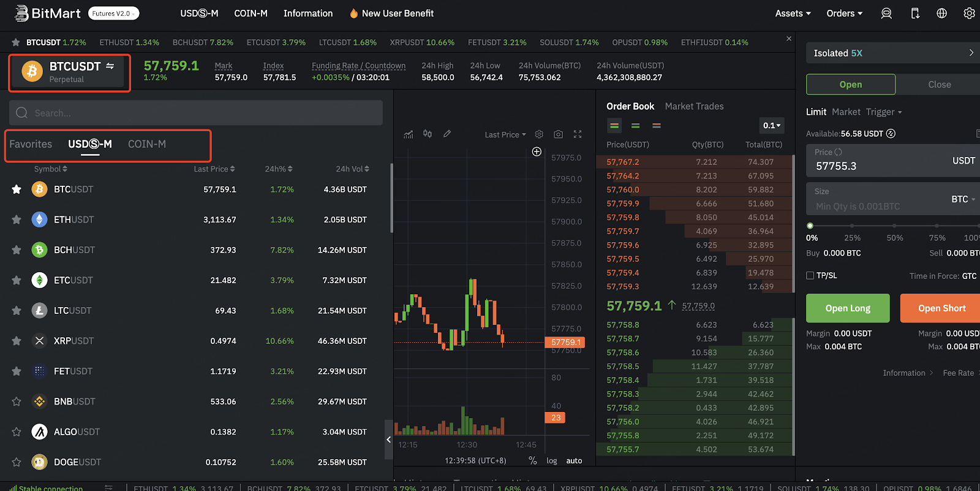Viewport: 980px width, 491px height.
Task: Open the top-right settings gear
Action: tap(969, 13)
